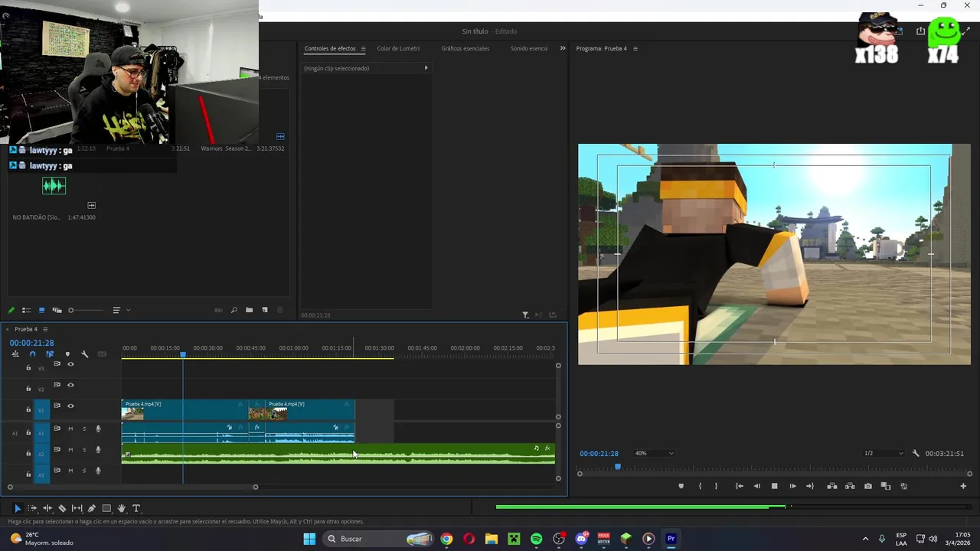Go to In point
This screenshot has height=551, width=980.
click(739, 486)
